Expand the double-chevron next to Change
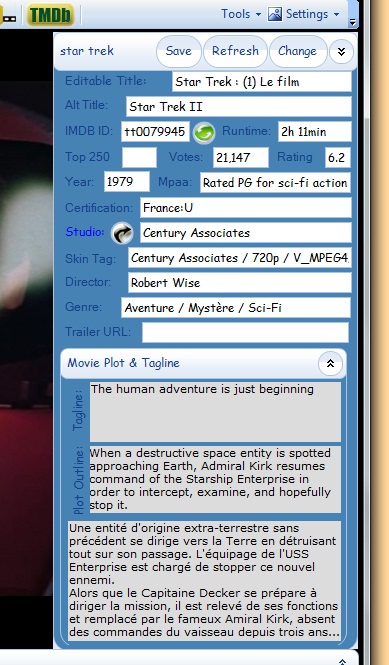Screen dimensions: 389x665 coord(341,52)
